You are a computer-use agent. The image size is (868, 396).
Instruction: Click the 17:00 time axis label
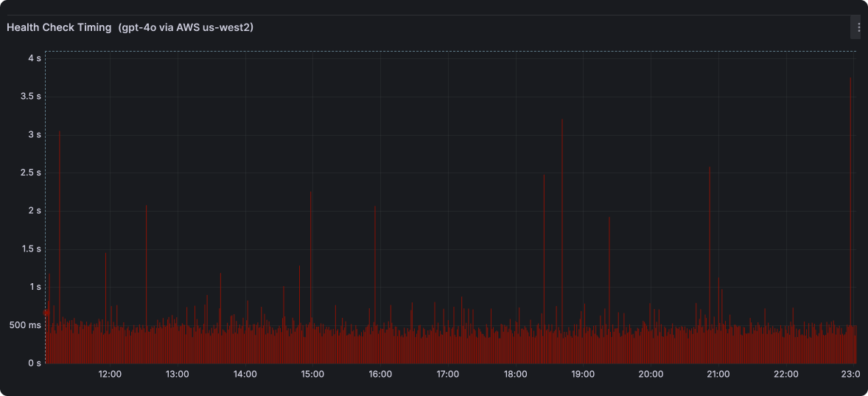point(448,374)
